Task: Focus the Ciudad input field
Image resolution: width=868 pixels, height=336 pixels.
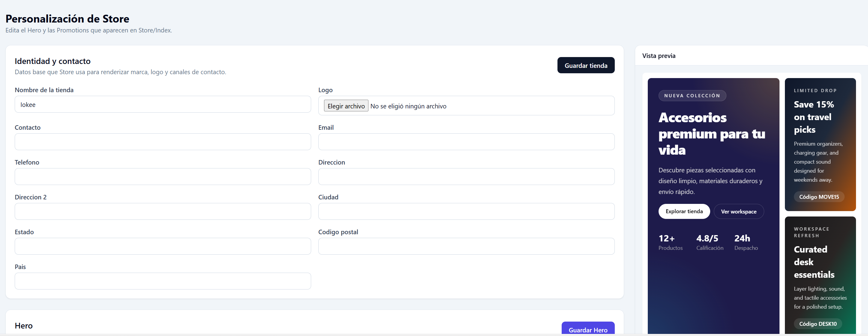Action: coord(466,211)
